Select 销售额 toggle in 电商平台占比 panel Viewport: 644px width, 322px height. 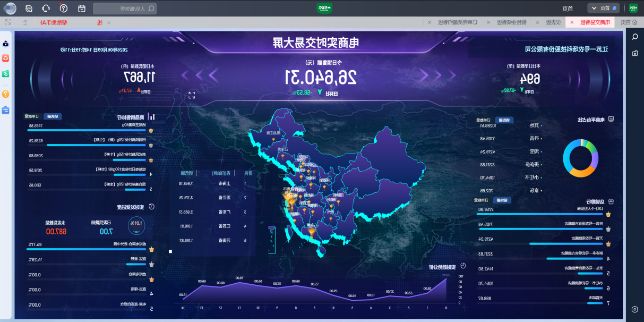(504, 120)
